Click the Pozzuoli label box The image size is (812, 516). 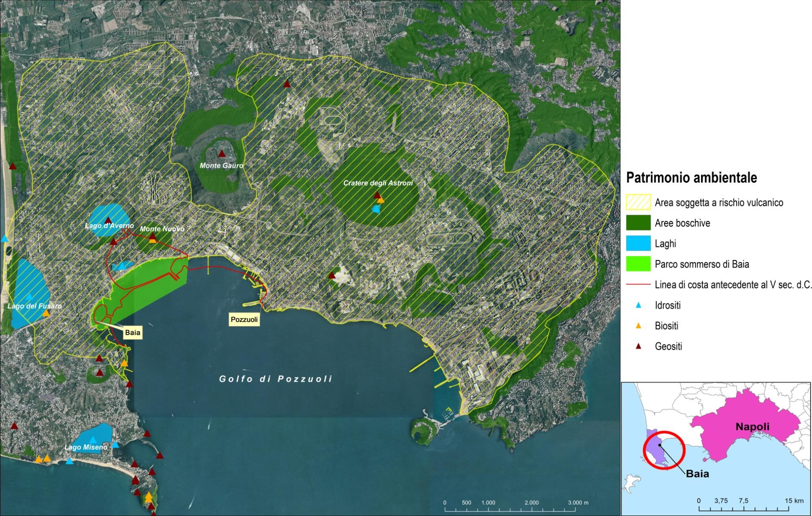pyautogui.click(x=244, y=320)
